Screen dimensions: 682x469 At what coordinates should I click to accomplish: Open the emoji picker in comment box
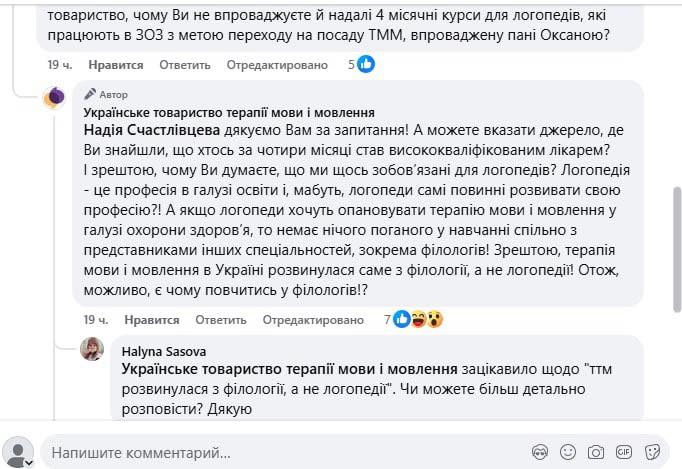point(567,452)
